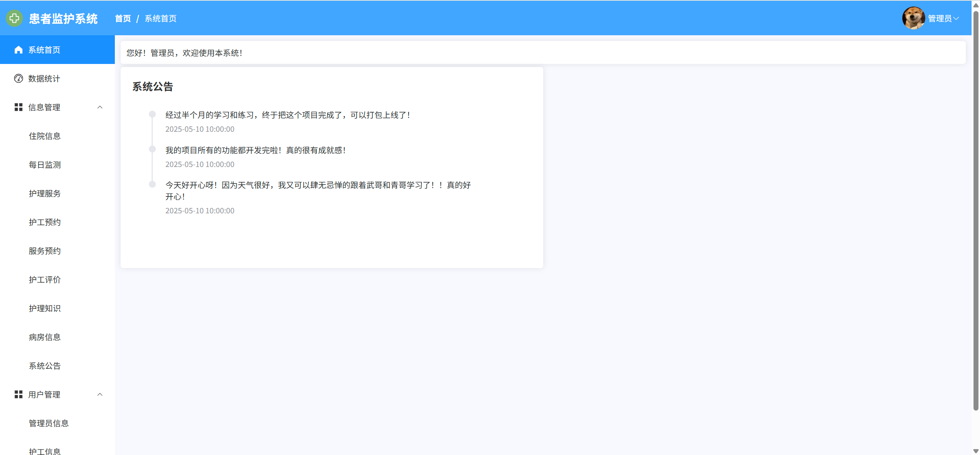Open the 管理员 account dropdown arrow

(x=956, y=18)
